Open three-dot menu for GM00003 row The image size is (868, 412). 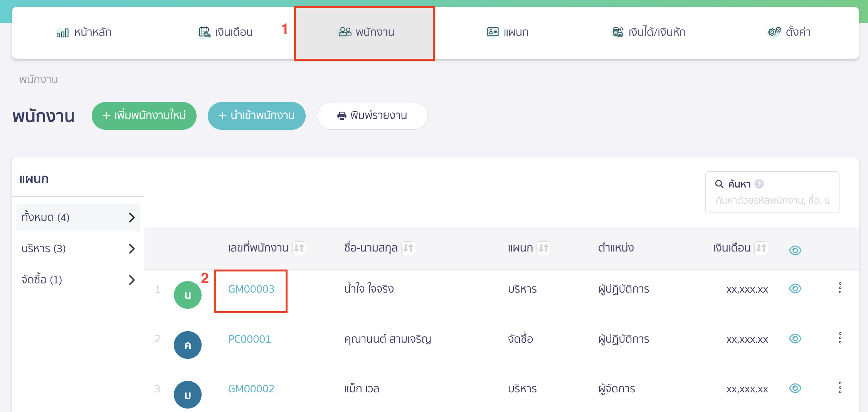(x=840, y=288)
